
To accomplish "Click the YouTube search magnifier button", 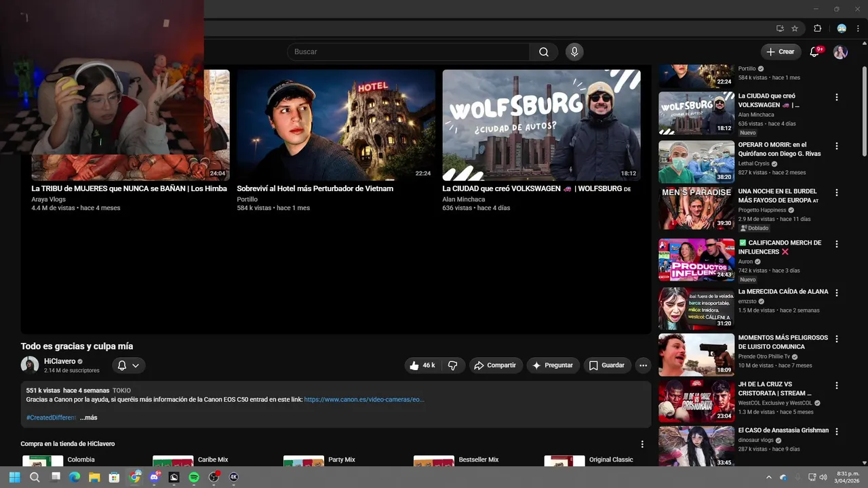I will (544, 52).
